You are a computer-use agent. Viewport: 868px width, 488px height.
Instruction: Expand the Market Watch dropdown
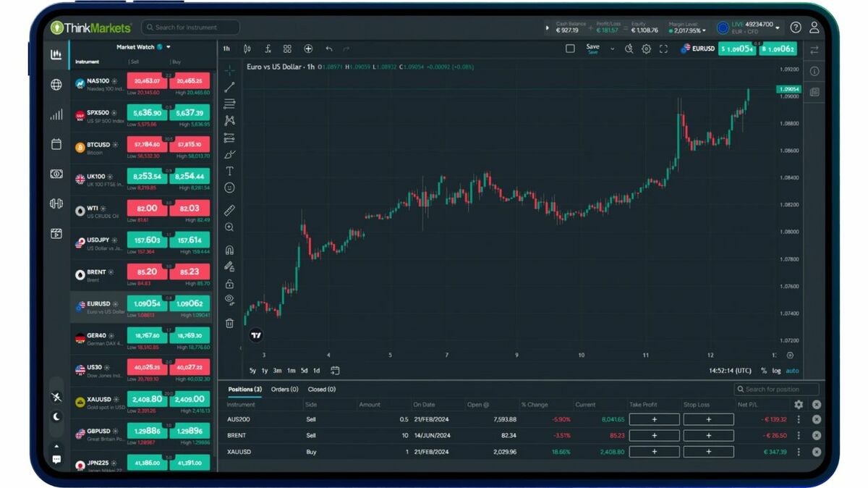click(x=169, y=47)
